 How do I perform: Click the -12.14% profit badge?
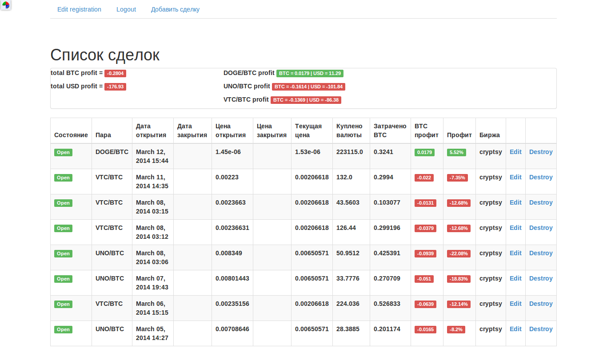coord(459,304)
